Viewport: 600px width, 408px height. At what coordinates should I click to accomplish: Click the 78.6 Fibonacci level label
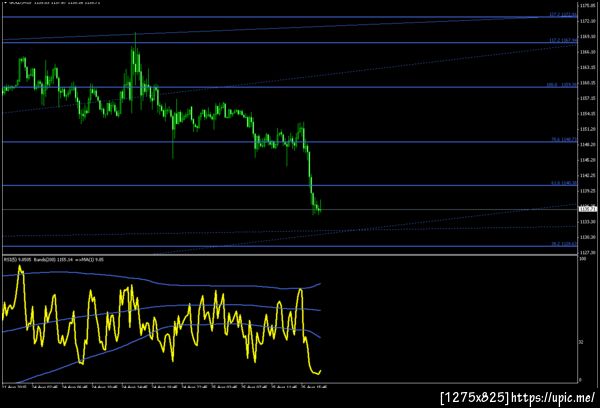(x=563, y=140)
